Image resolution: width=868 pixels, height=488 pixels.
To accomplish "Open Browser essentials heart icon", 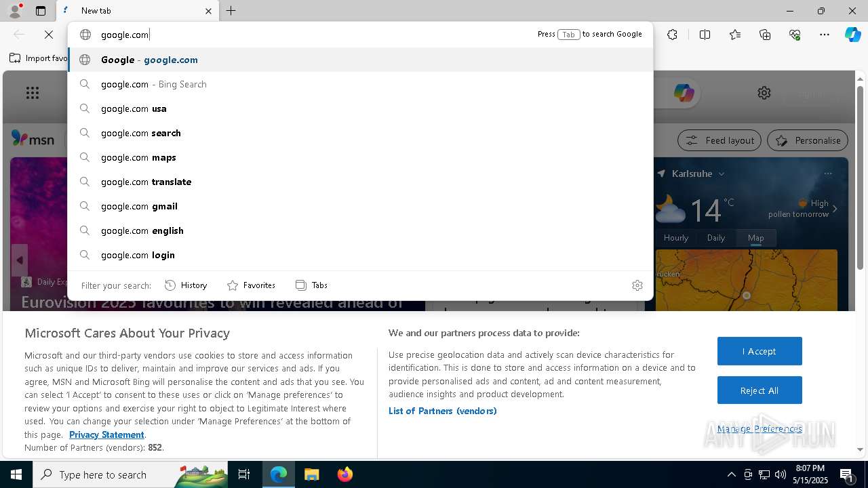I will click(795, 35).
